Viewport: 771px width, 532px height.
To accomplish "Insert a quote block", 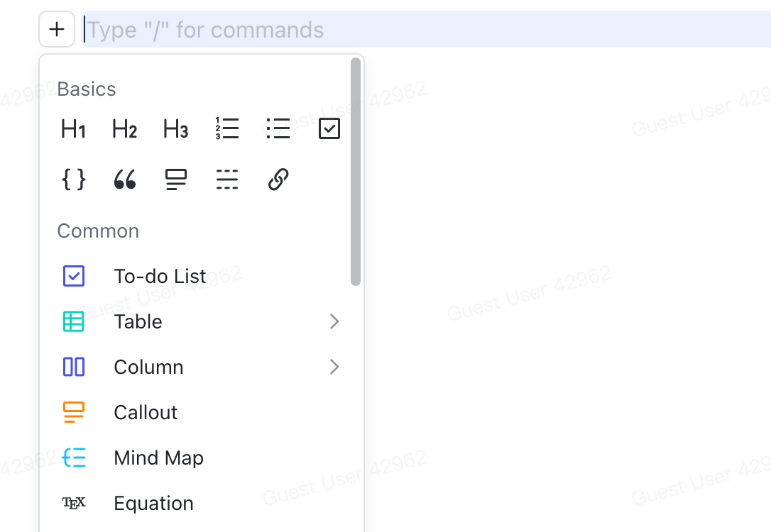I will coord(125,180).
